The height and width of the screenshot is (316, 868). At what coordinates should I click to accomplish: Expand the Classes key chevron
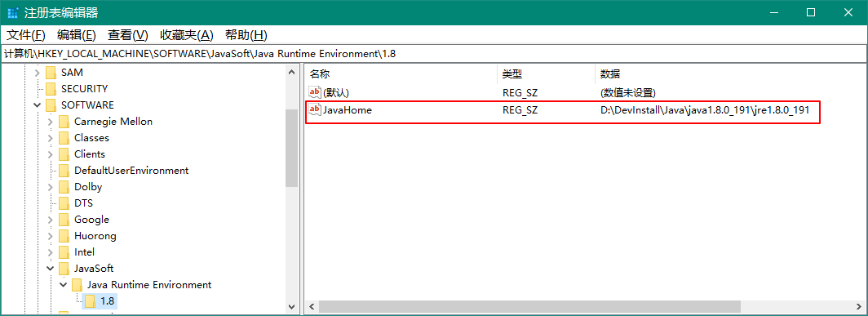click(x=51, y=137)
